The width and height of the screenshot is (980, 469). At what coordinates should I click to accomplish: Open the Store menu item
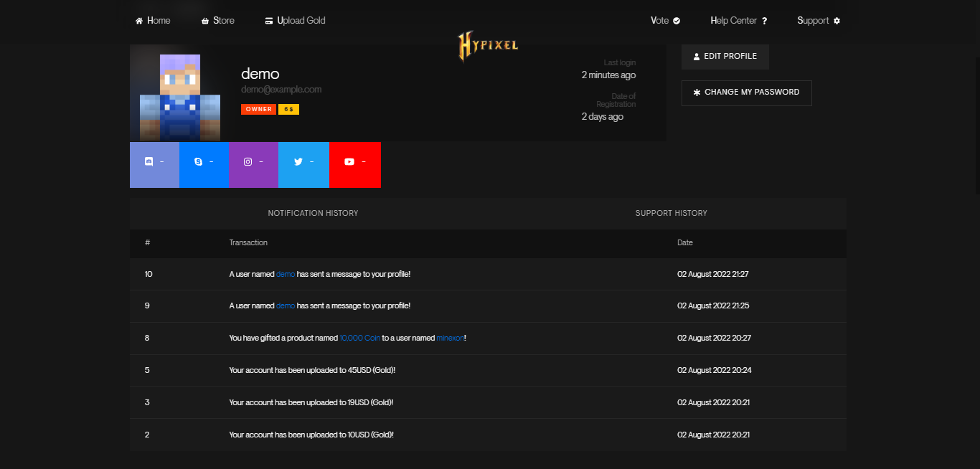tap(218, 21)
